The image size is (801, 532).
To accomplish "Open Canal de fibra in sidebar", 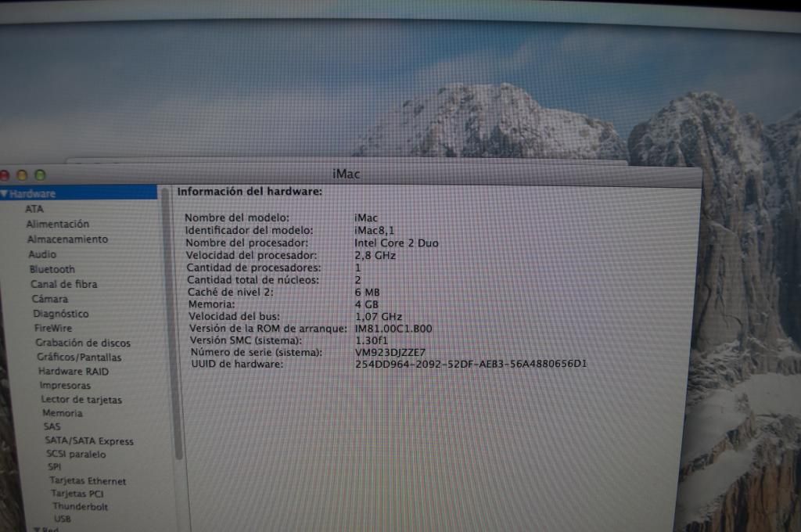I will [64, 284].
